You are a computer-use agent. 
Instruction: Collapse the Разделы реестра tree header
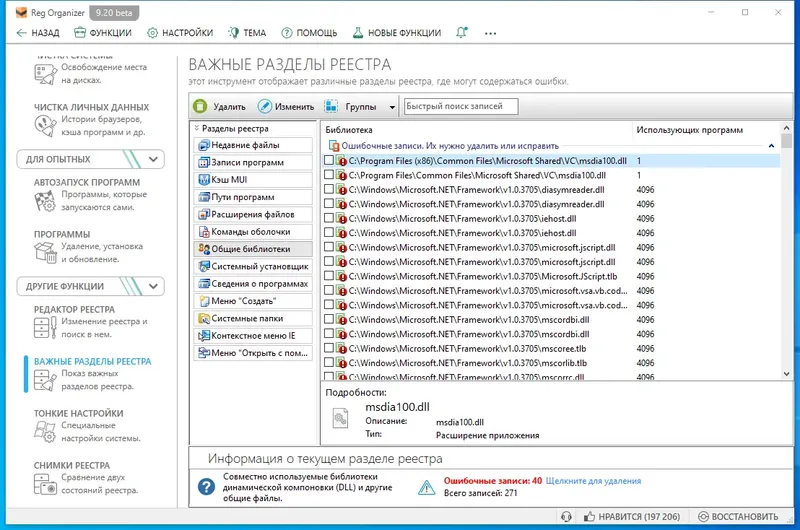[196, 128]
